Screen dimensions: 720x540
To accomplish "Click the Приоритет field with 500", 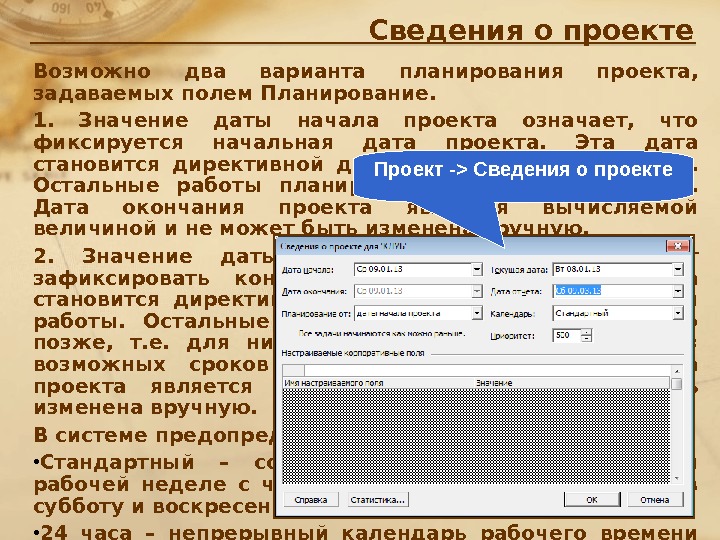I will point(567,336).
